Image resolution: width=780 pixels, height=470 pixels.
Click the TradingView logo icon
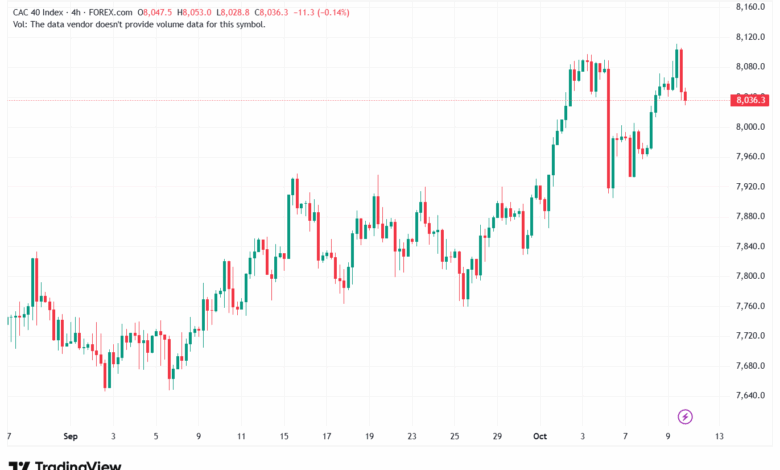pyautogui.click(x=19, y=465)
